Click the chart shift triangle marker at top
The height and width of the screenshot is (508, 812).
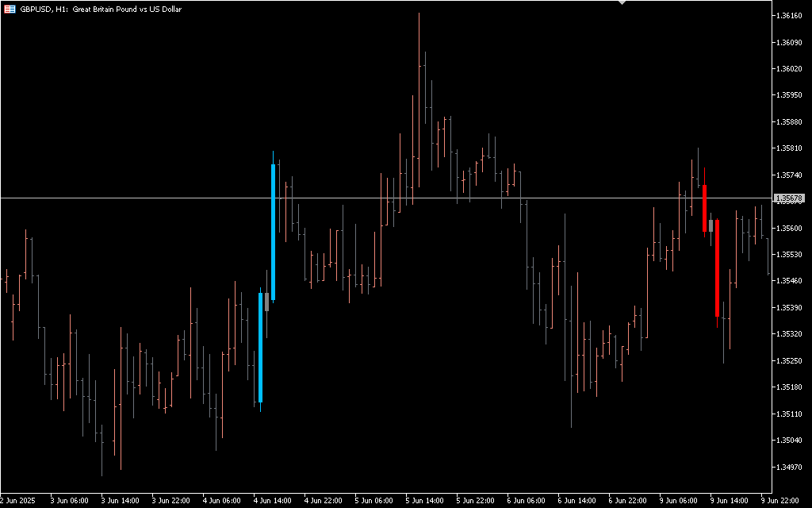(x=622, y=3)
